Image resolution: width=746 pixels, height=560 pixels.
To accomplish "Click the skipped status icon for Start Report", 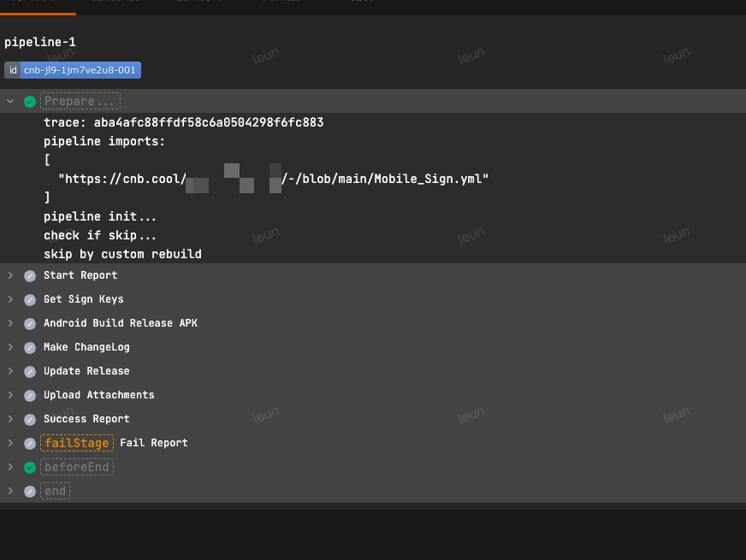I will 30,276.
